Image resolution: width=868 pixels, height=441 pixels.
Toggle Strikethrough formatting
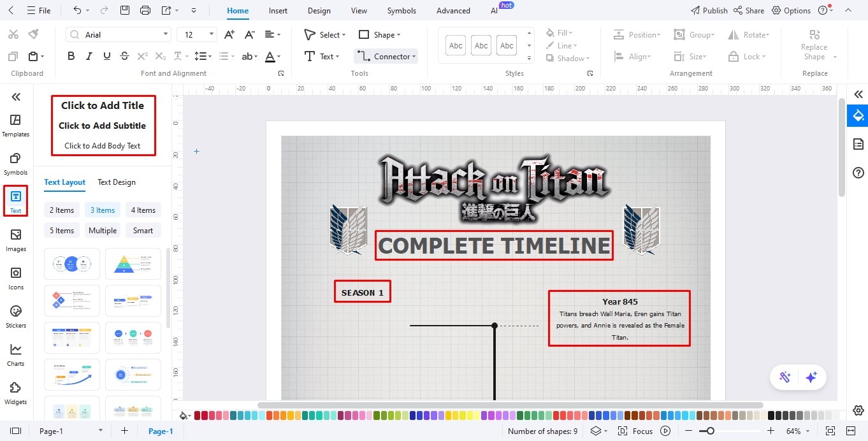click(x=125, y=56)
